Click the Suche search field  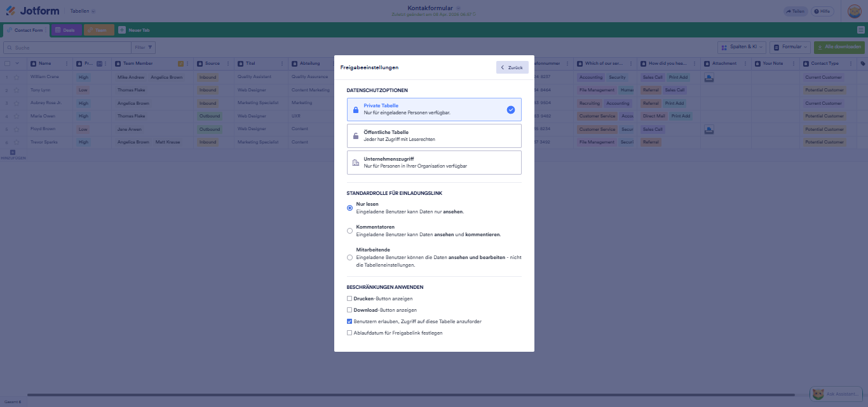(67, 48)
